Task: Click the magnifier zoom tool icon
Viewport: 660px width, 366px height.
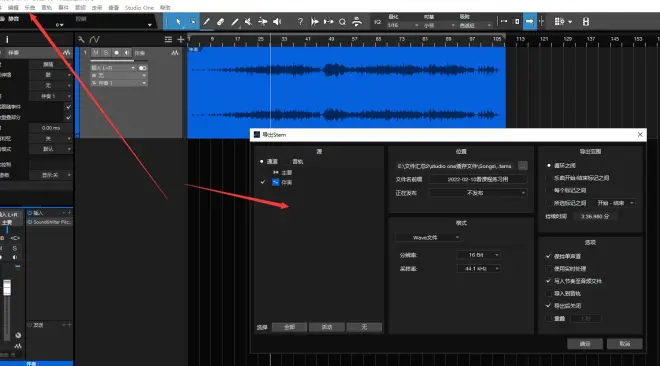Action: point(343,21)
